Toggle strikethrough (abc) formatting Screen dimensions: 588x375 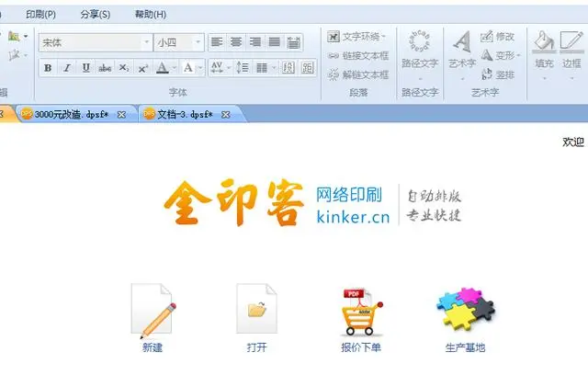[x=105, y=68]
